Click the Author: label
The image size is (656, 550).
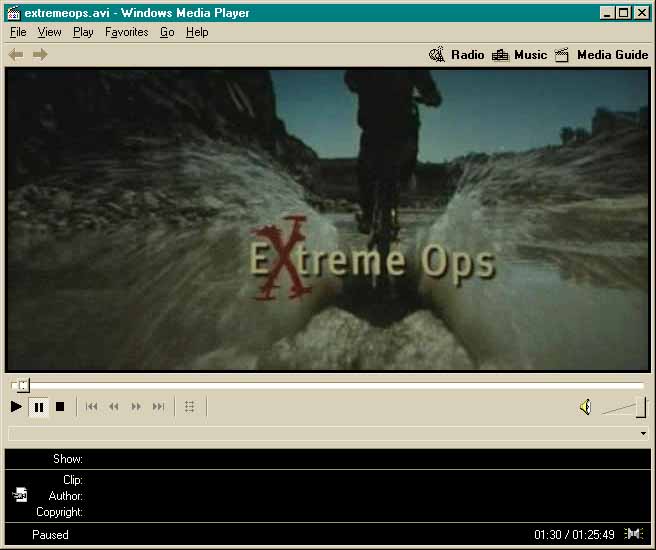click(66, 496)
